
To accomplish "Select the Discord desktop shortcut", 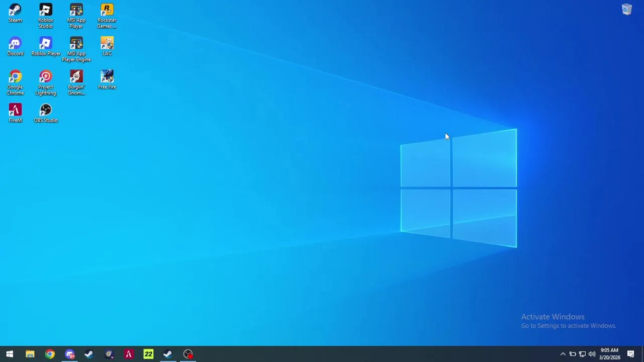I will (x=15, y=47).
